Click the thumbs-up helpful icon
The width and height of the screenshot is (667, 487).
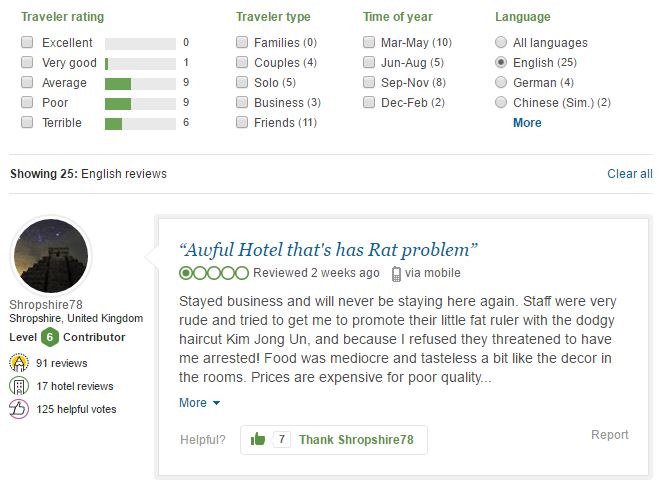coord(258,439)
